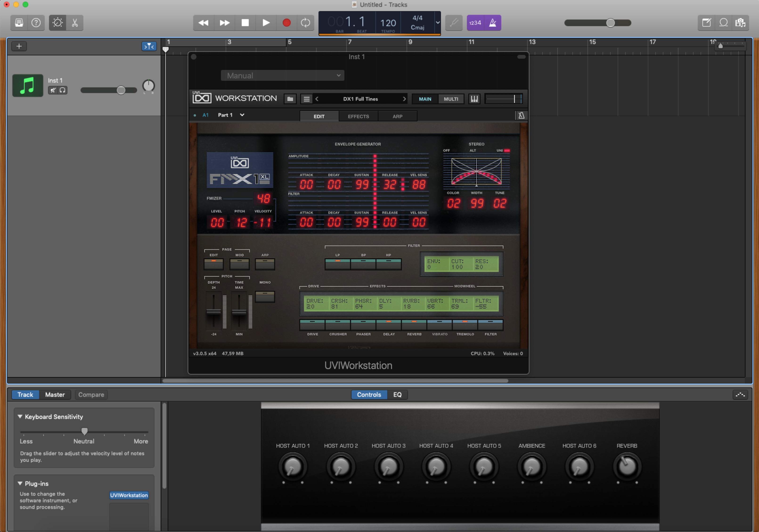Viewport: 759px width, 532px height.
Task: Select the EFFECTS tab in plugin
Action: point(358,116)
